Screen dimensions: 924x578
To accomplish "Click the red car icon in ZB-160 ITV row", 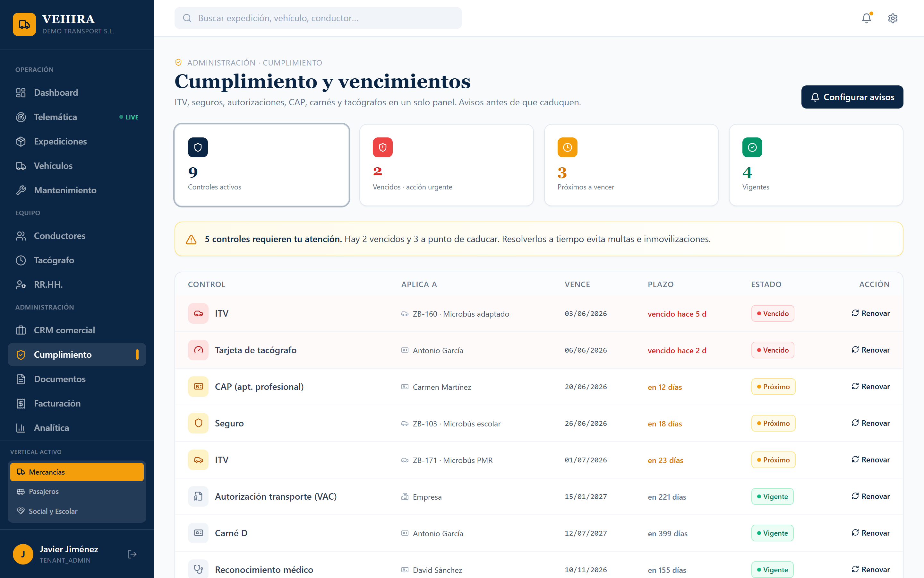I will point(198,313).
